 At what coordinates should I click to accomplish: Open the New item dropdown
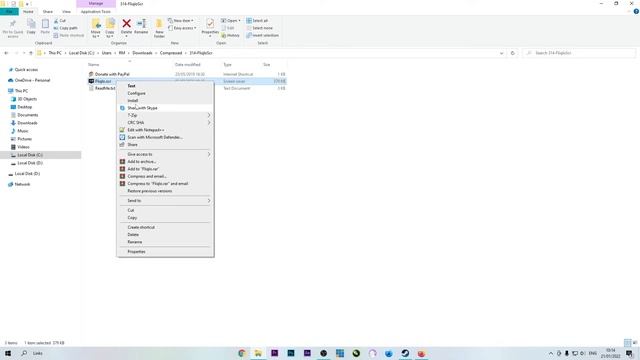[x=181, y=20]
